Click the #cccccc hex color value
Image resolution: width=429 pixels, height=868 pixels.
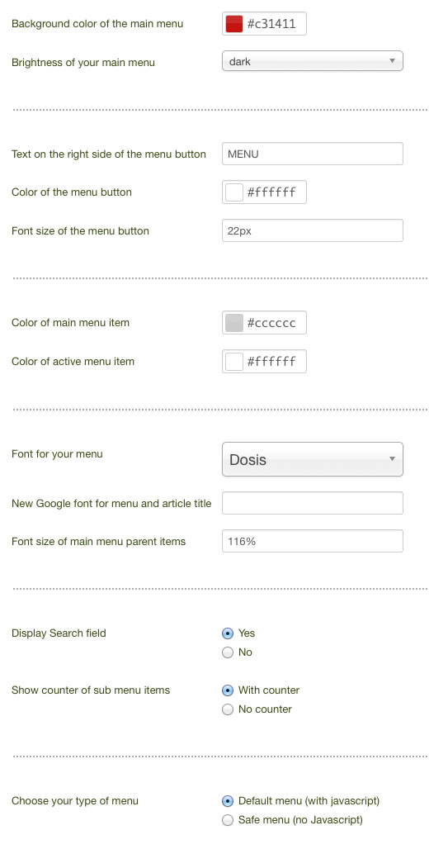(271, 323)
